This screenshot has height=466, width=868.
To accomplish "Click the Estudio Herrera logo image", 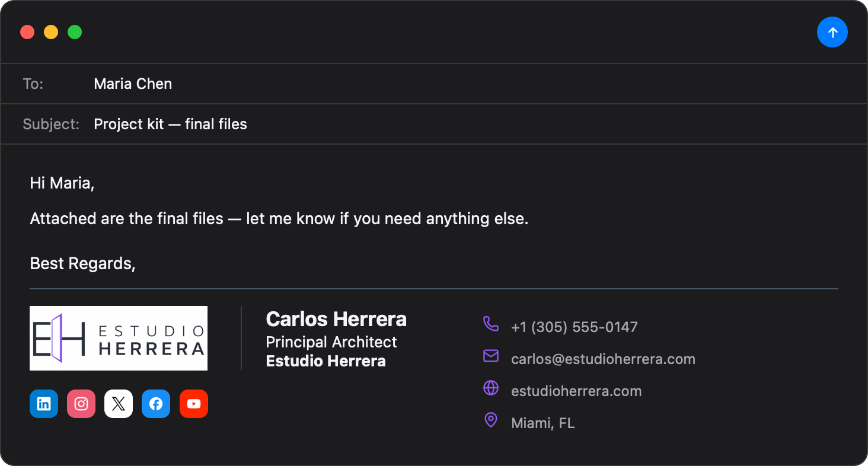I will coord(119,338).
